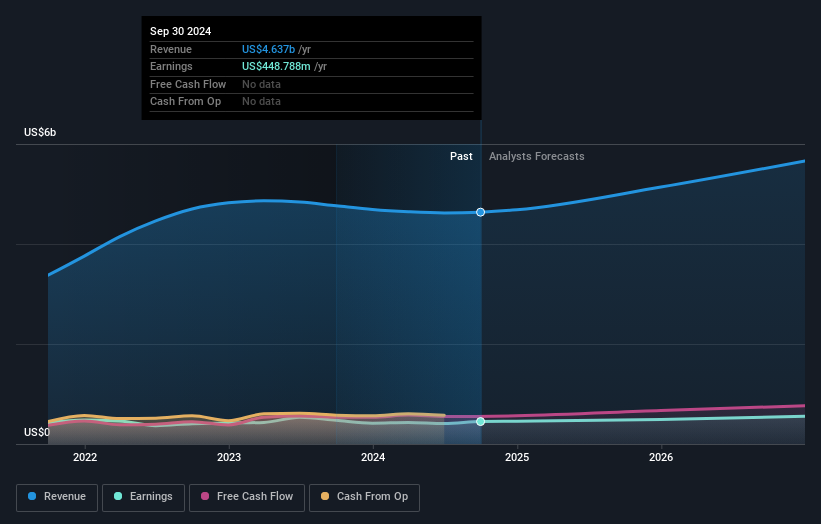Select the revenue data point marker on blue line
The image size is (821, 524).
click(481, 212)
